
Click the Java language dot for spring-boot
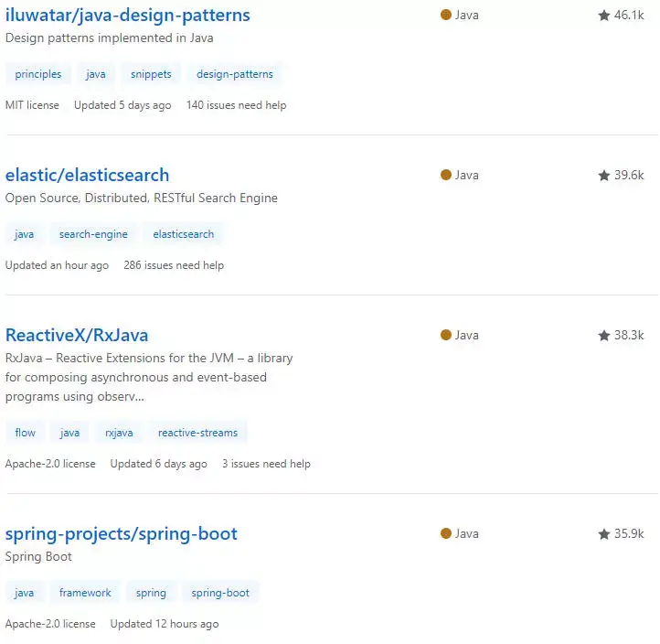coord(446,533)
